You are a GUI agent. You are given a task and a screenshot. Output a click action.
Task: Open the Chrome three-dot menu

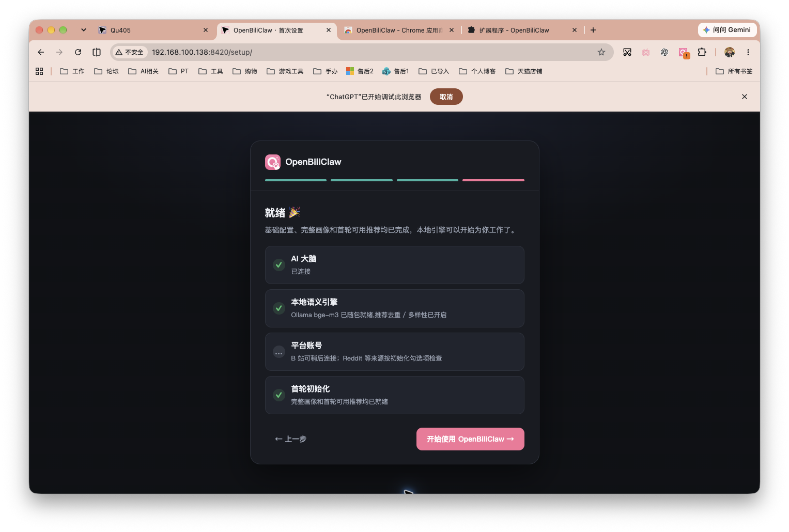pyautogui.click(x=748, y=52)
